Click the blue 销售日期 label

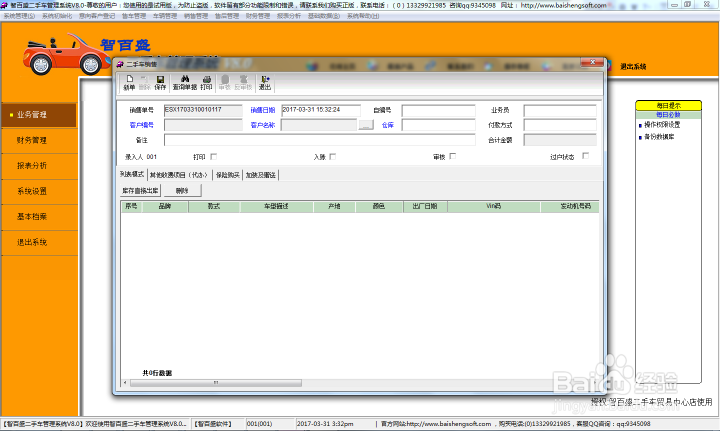coord(263,110)
